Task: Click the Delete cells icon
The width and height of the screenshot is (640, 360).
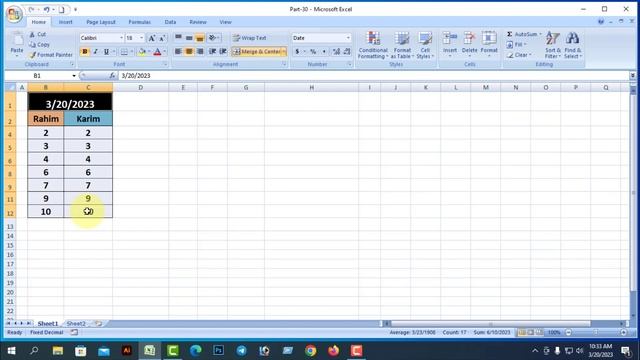Action: tap(469, 39)
